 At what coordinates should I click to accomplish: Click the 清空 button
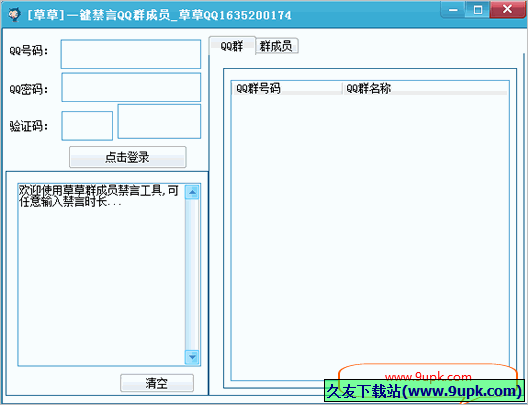tap(157, 383)
